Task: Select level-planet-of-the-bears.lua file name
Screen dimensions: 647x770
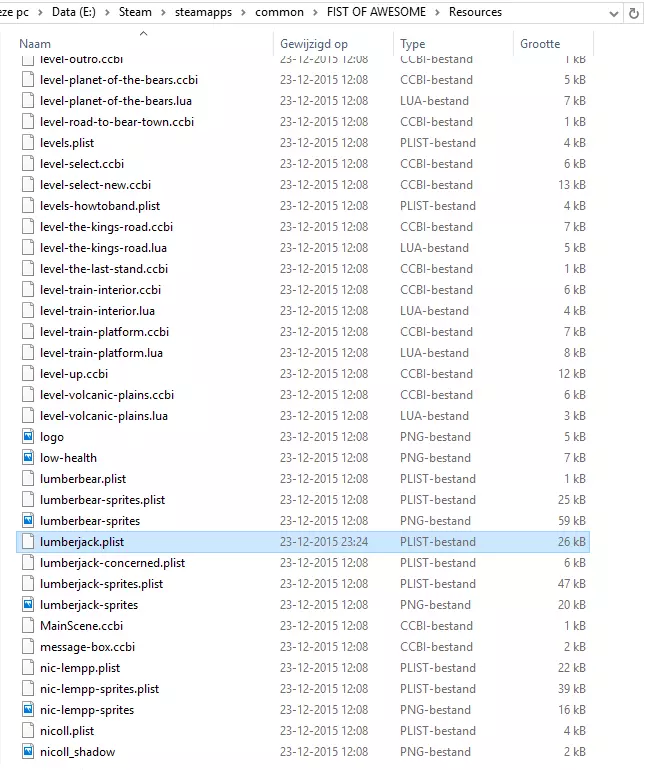Action: (x=116, y=101)
